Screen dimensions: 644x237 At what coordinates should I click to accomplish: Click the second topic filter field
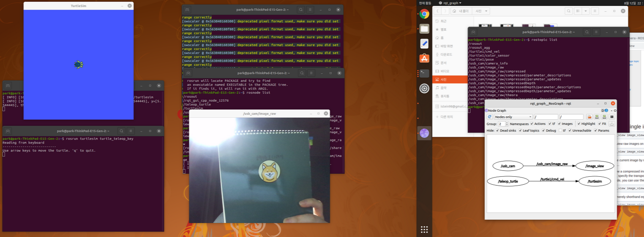coord(572,117)
